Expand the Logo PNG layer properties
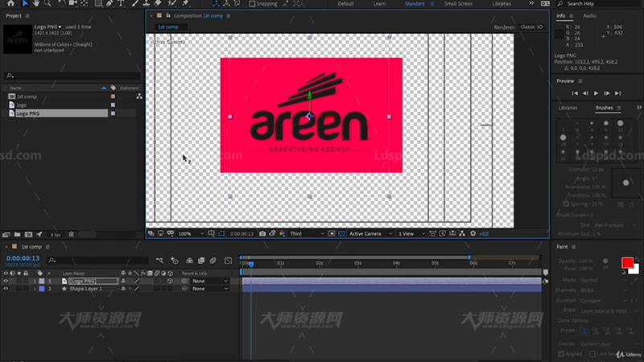 tap(35, 281)
